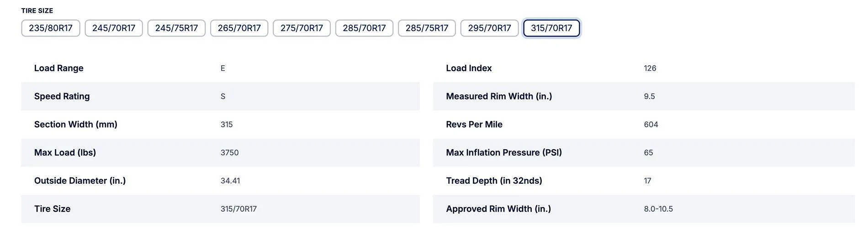Viewport: 868px width, 250px height.
Task: Pick the 265/70R17 tire size
Action: [x=239, y=28]
